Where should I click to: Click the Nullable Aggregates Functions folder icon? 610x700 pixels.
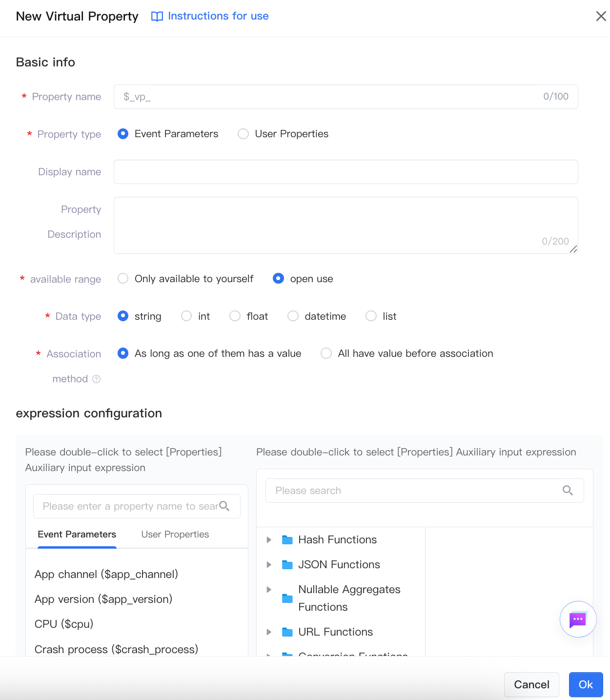[x=287, y=598]
